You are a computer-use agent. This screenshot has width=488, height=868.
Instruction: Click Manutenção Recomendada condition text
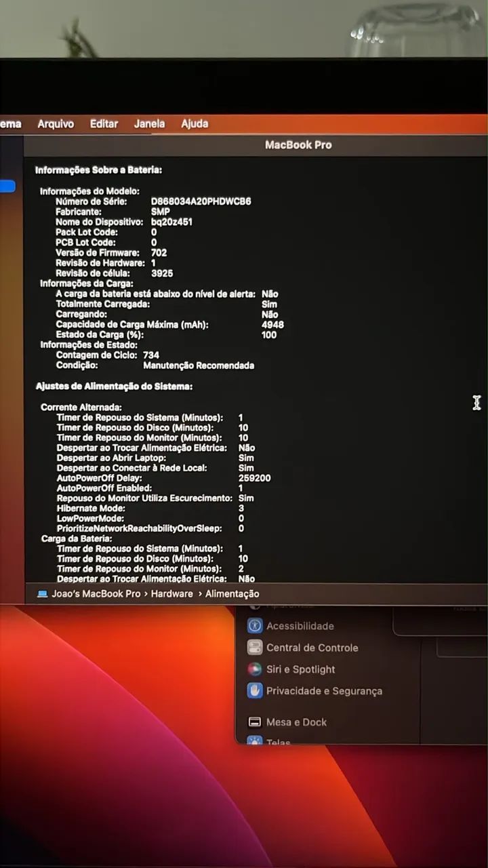[x=199, y=366]
